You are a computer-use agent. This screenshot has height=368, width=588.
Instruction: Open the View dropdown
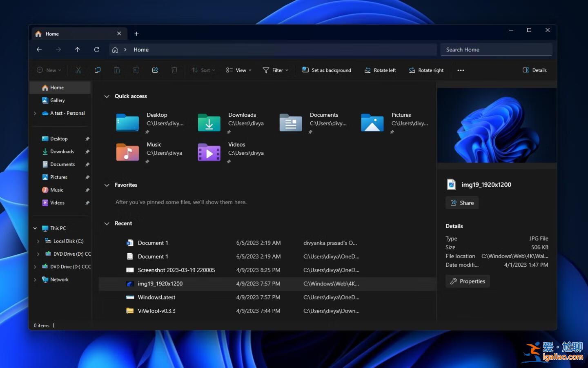238,70
